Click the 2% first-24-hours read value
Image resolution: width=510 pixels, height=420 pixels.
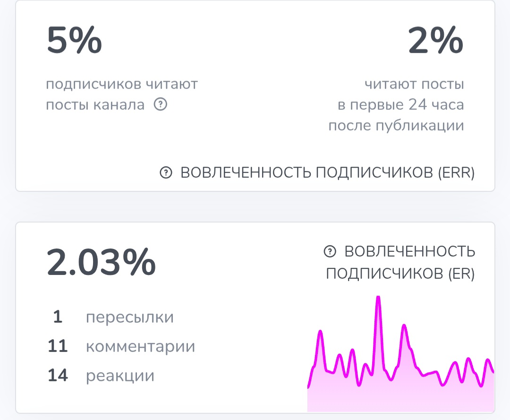click(435, 41)
